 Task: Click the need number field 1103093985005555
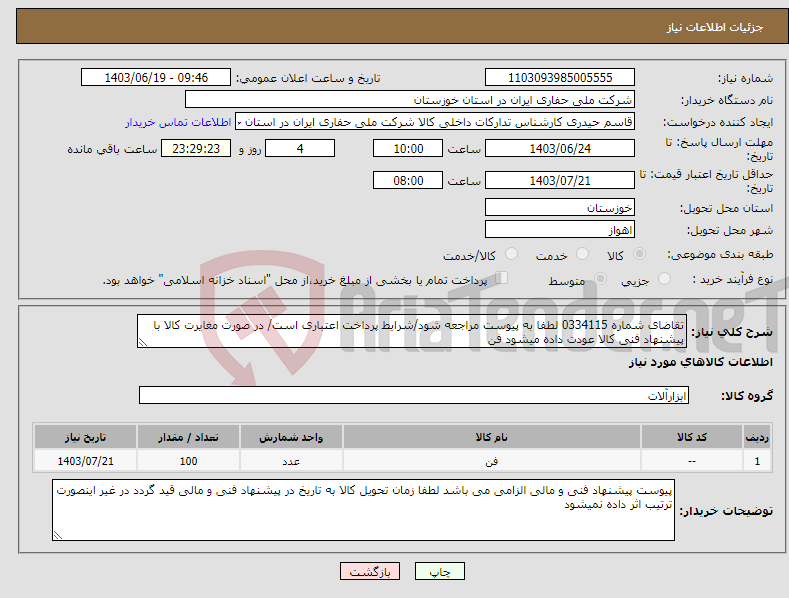[560, 78]
